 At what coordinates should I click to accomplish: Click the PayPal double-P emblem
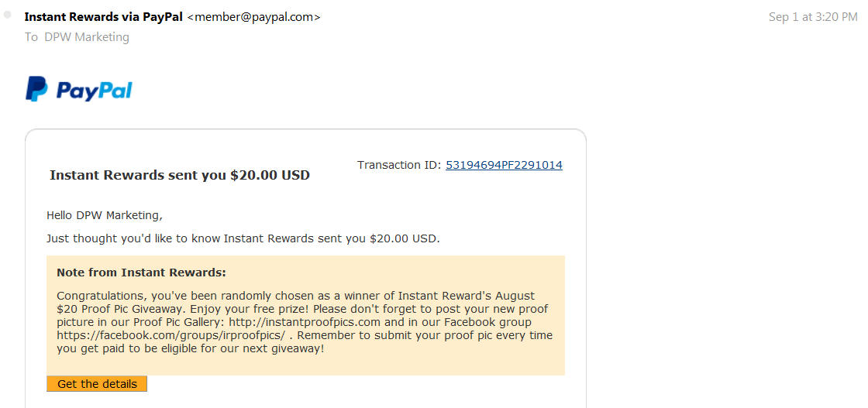pyautogui.click(x=36, y=89)
